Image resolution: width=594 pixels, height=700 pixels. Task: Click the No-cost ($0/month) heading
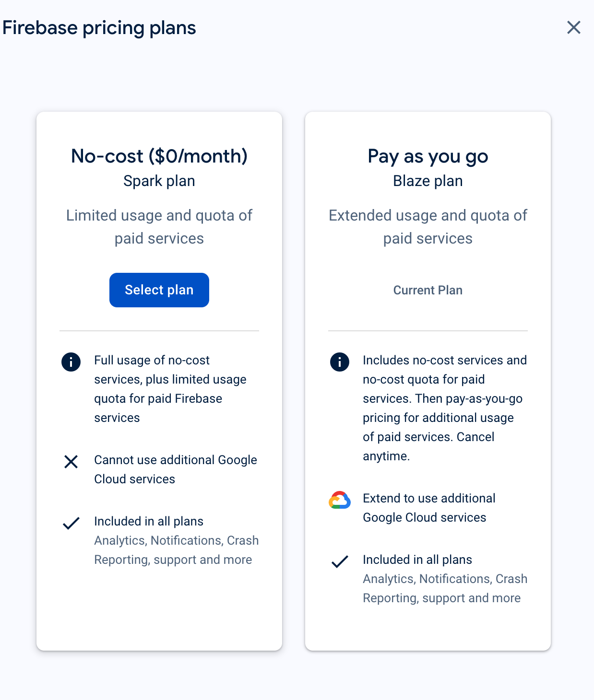point(159,156)
